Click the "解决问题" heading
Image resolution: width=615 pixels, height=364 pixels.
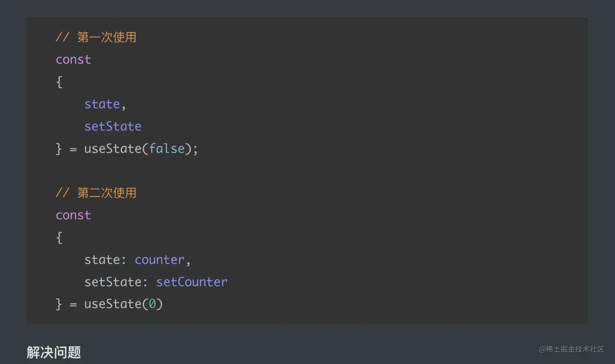54,352
